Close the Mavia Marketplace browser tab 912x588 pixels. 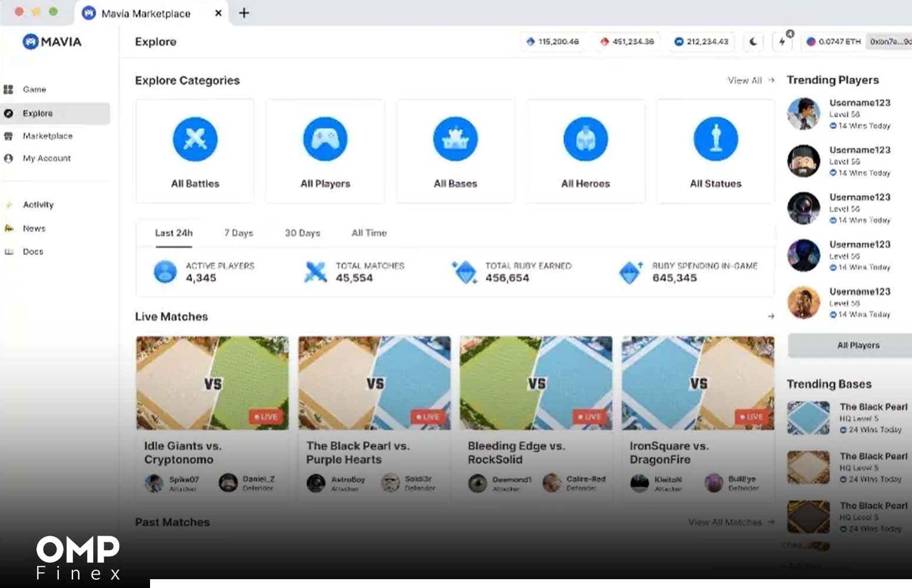[218, 13]
